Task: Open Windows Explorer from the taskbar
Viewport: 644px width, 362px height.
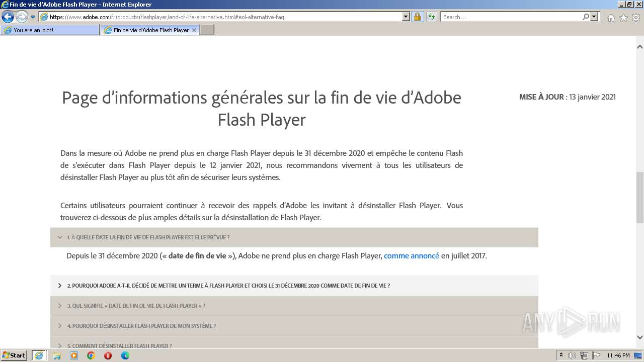Action: [x=57, y=355]
